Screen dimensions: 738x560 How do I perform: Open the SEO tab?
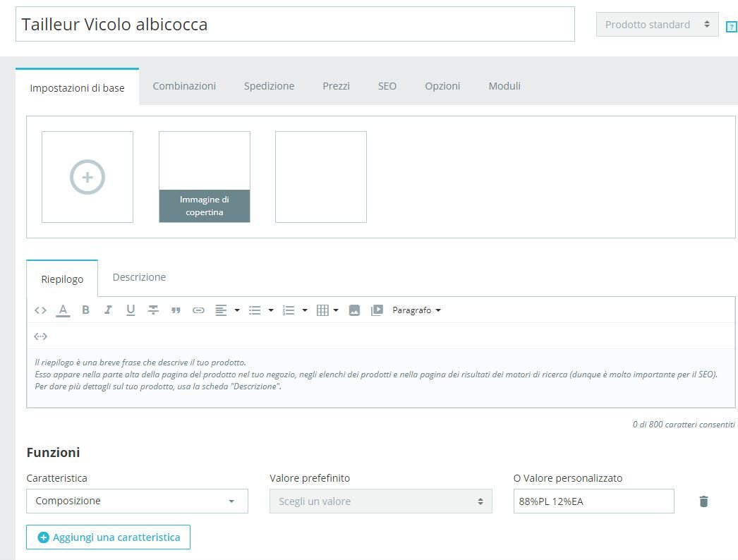[x=387, y=86]
